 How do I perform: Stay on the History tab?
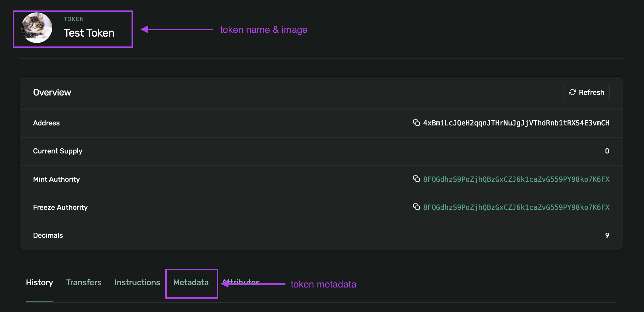(x=39, y=283)
